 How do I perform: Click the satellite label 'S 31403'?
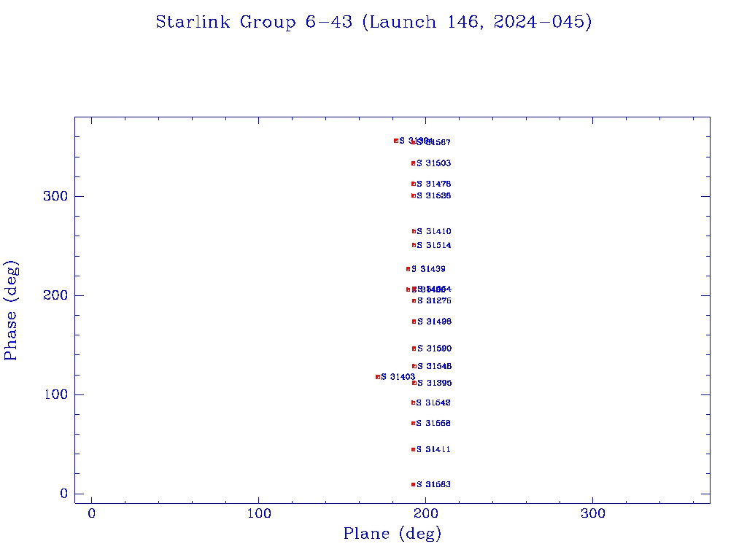398,377
